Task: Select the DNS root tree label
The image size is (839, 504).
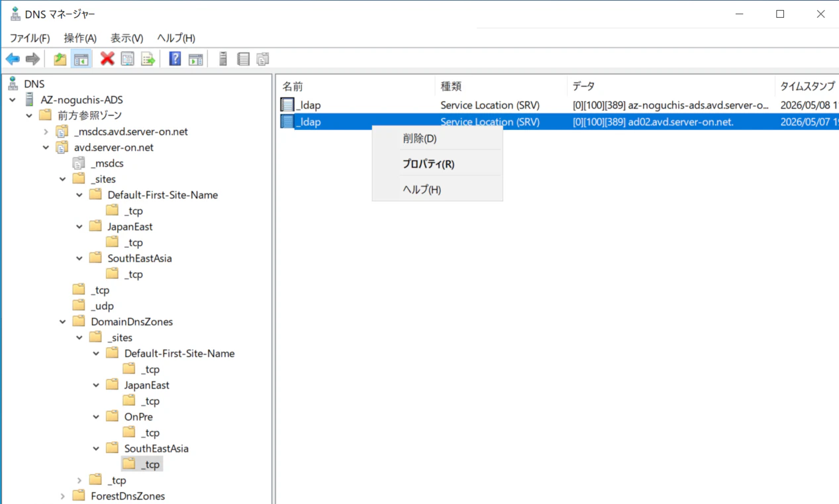Action: coord(34,83)
